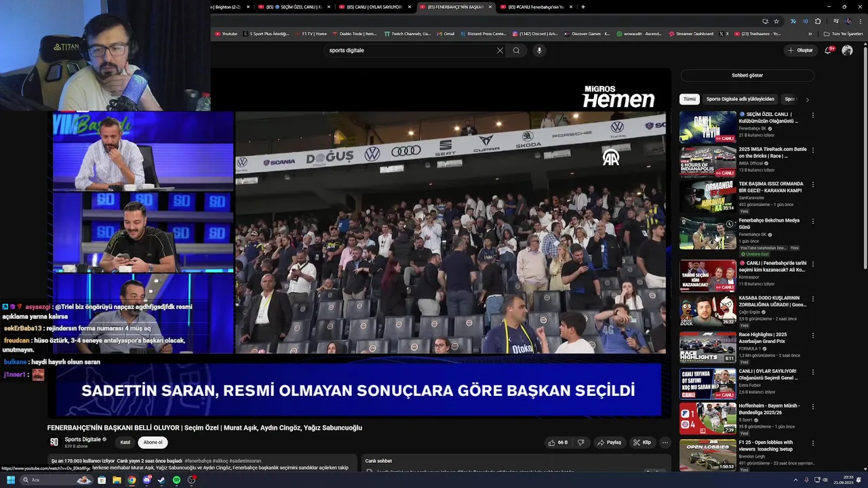Open the Windows Start menu

point(11,480)
